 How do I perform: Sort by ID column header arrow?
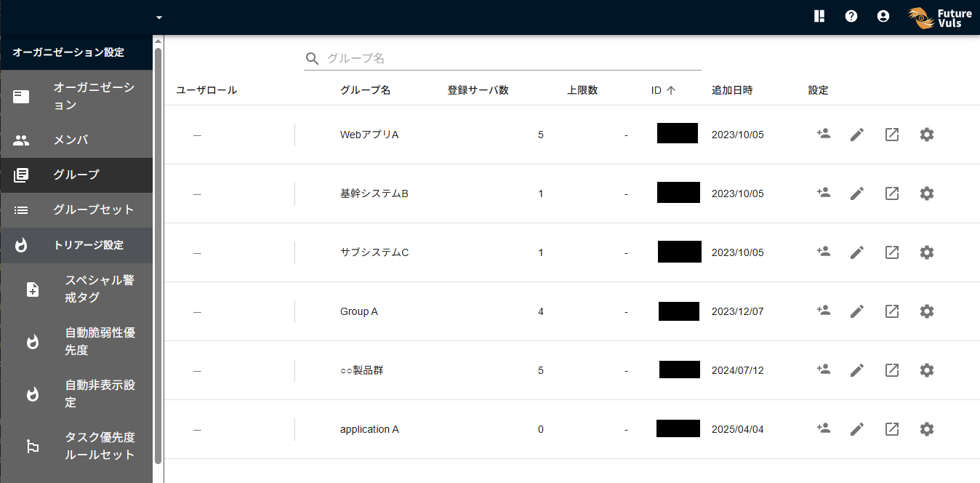670,90
